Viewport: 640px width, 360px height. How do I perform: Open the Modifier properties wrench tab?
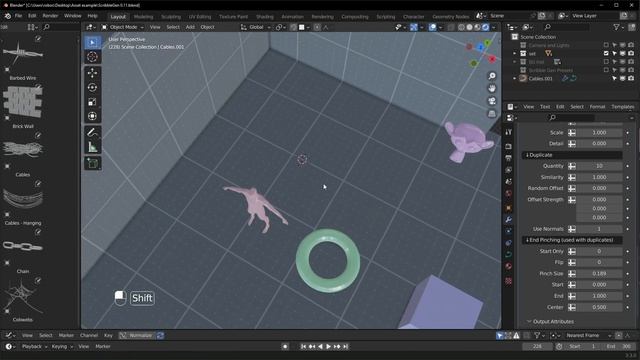point(509,220)
